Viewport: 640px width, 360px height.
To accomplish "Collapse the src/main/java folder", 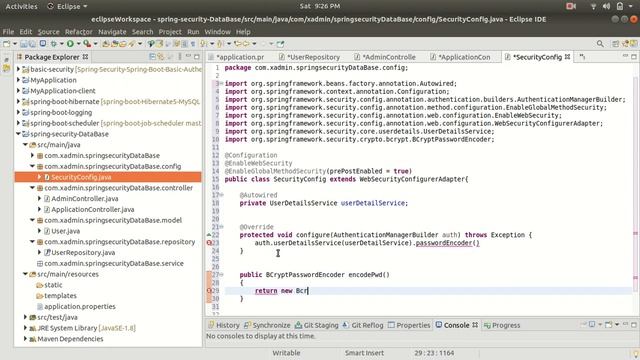I will (x=25, y=144).
